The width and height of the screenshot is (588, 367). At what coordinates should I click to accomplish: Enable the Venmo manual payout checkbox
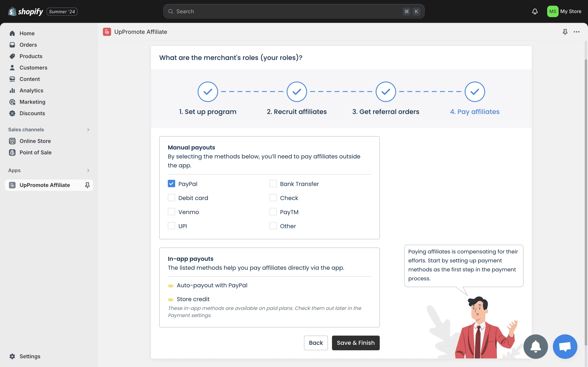coord(171,212)
